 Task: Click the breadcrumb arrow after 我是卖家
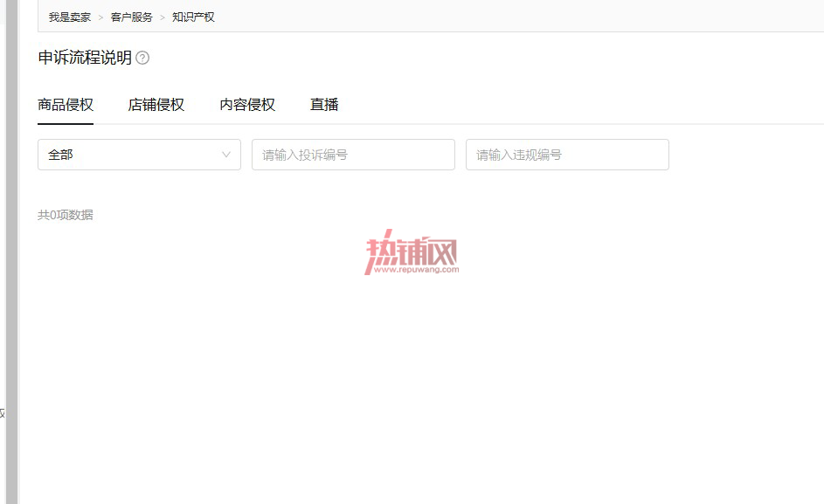point(100,17)
